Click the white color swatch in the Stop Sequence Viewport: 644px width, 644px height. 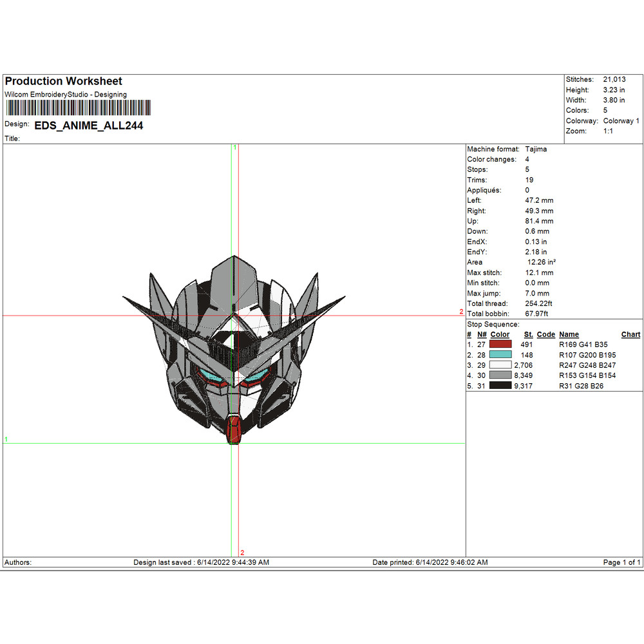(x=500, y=365)
